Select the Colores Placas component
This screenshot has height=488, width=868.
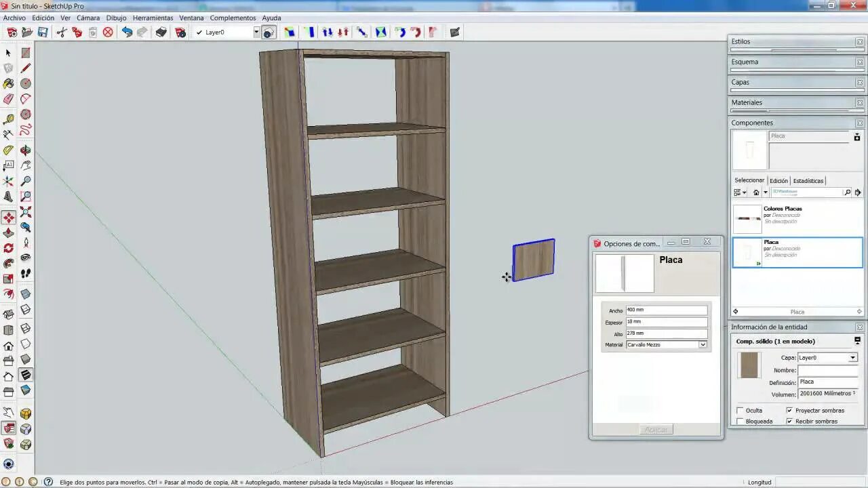pyautogui.click(x=797, y=219)
